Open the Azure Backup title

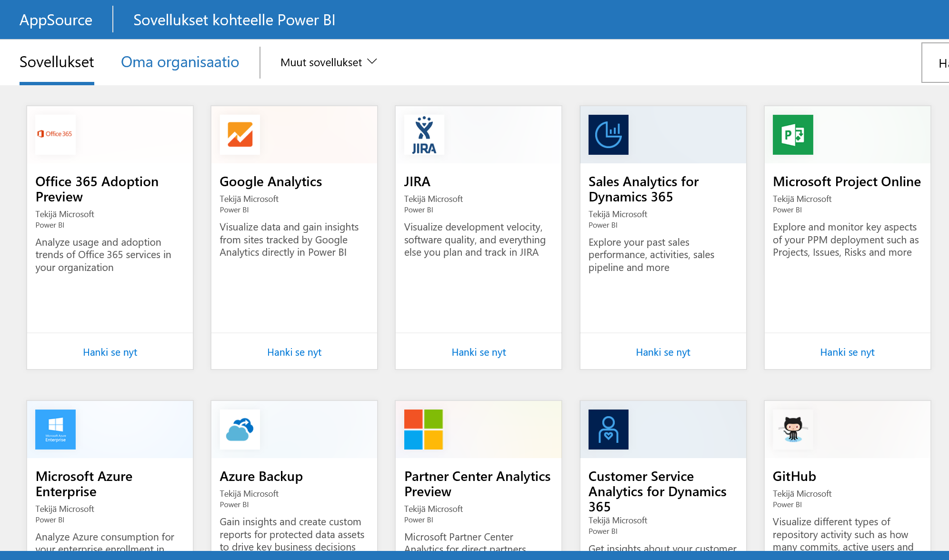pyautogui.click(x=261, y=476)
